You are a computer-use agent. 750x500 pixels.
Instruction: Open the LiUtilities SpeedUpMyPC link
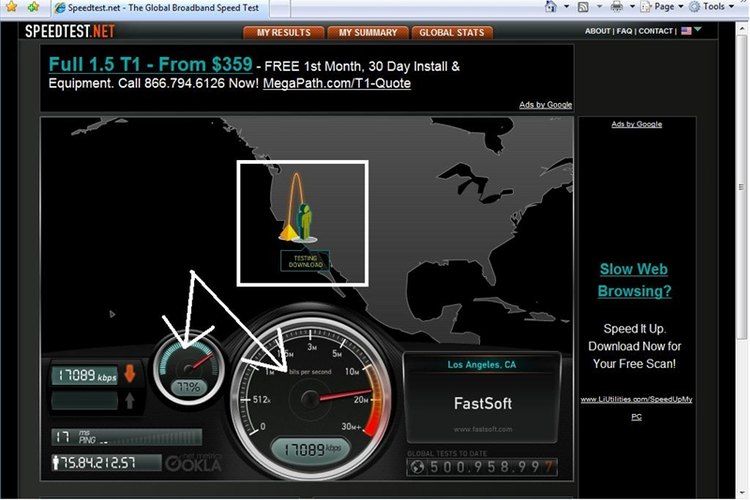pyautogui.click(x=636, y=408)
